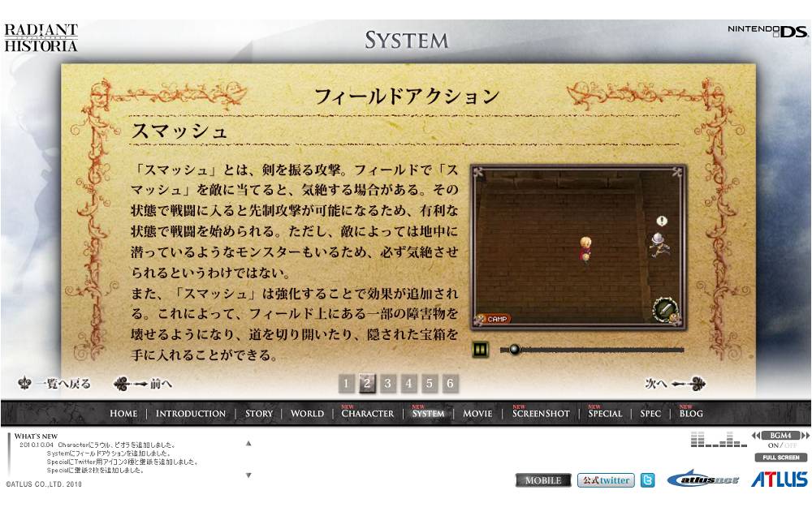
Task: Jump to system page 3
Action: [x=388, y=384]
